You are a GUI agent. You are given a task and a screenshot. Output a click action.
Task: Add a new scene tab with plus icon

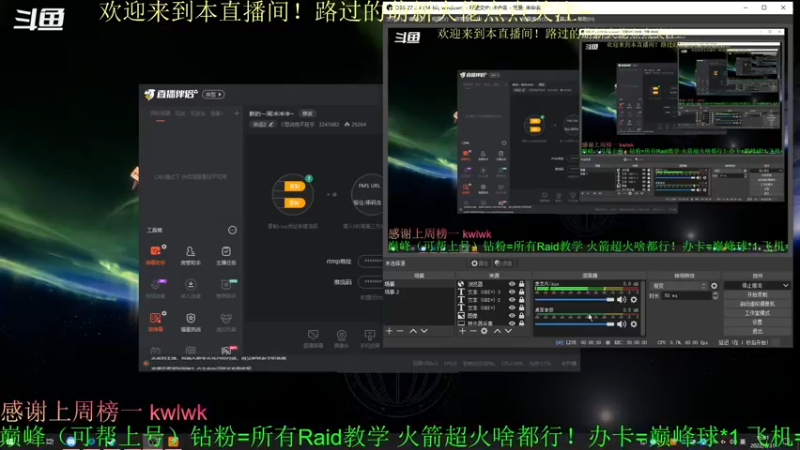coord(236,113)
